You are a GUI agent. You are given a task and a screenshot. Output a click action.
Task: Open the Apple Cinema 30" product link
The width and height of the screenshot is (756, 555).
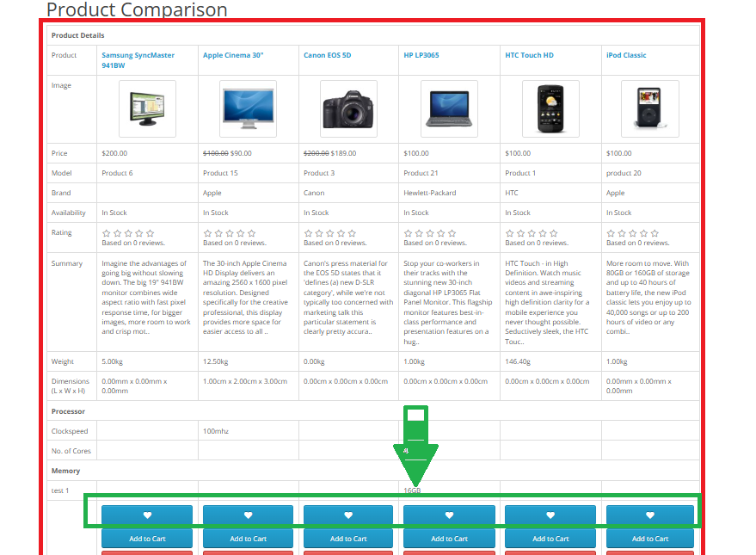[233, 55]
